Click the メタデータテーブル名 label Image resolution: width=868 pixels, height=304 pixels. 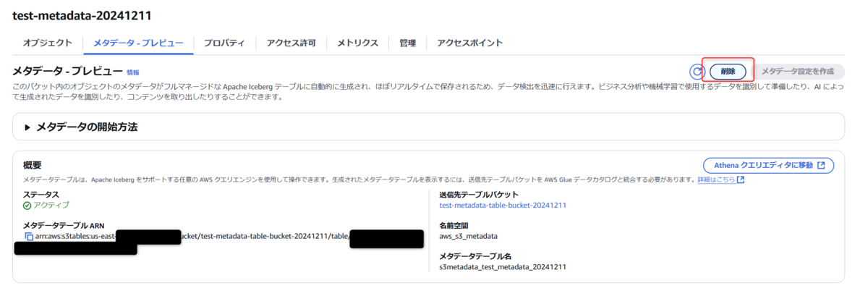pyautogui.click(x=475, y=256)
